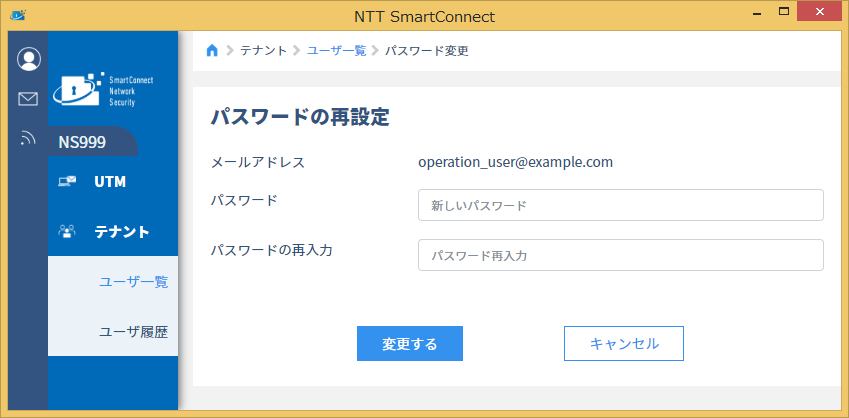Screen dimensions: 849x418
Task: Select ユーザ一覧 in the sidebar submenu
Action: [134, 282]
